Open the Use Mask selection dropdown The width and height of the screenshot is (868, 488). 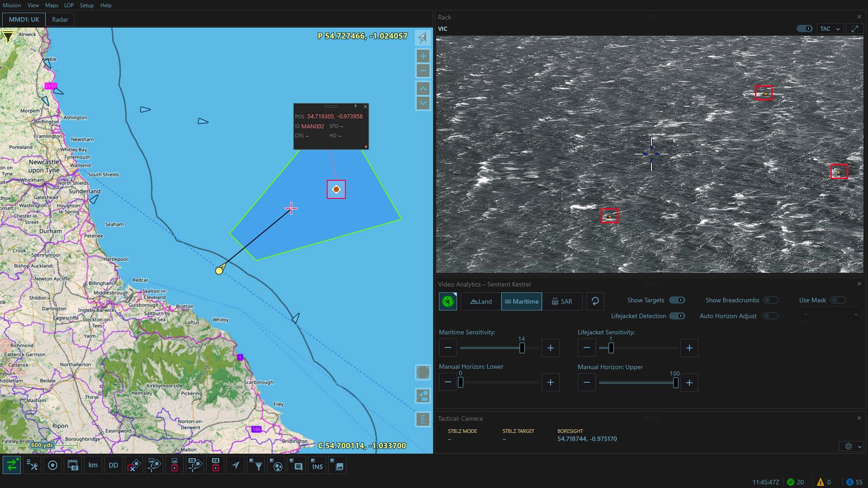(x=830, y=314)
